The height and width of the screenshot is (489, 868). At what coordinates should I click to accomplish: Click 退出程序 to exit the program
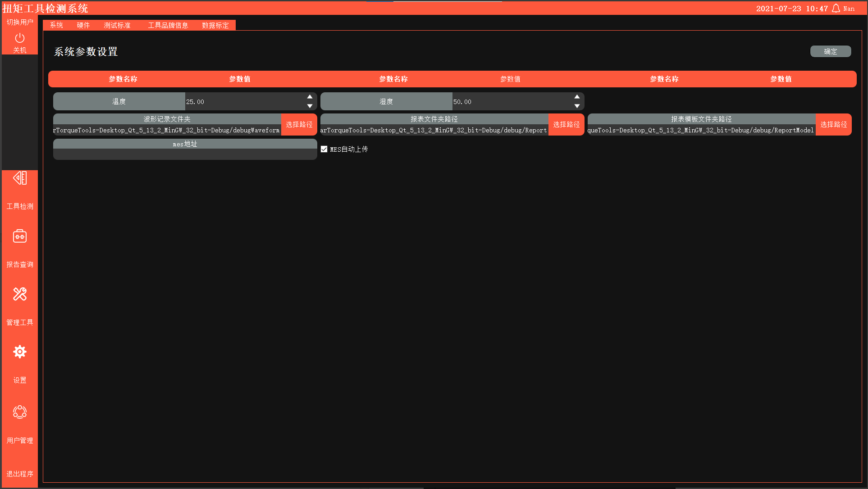pos(20,474)
